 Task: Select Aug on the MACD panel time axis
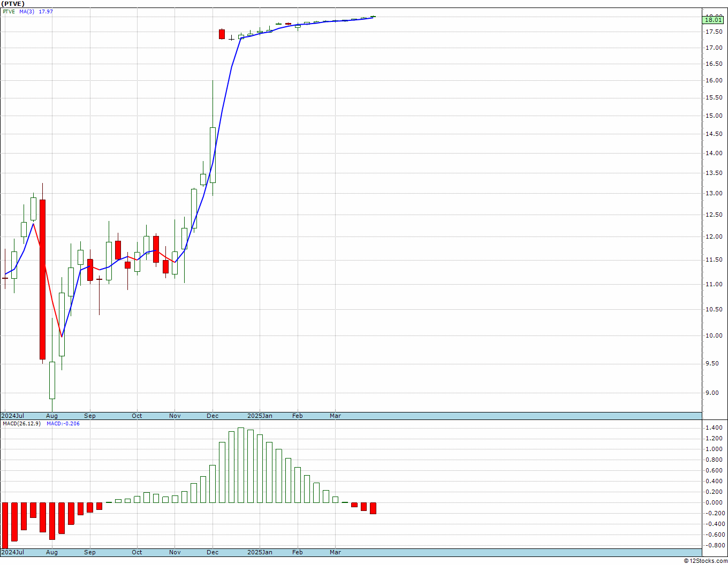coord(52,552)
